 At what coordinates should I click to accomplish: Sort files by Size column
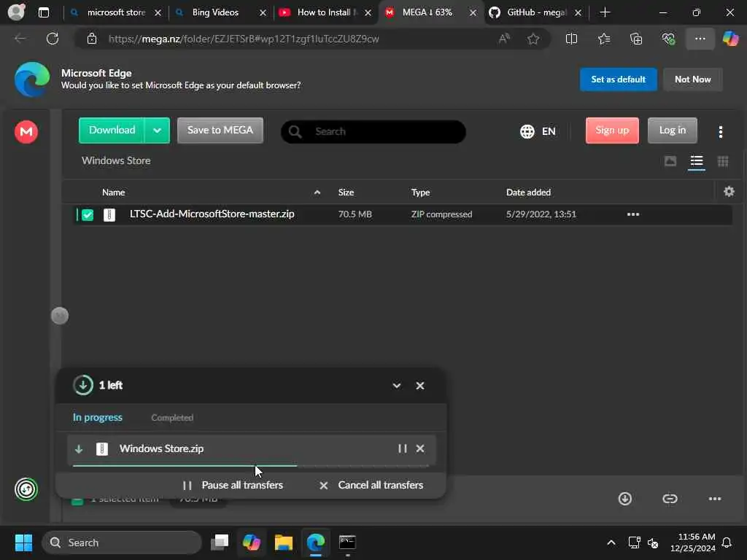[x=346, y=192]
